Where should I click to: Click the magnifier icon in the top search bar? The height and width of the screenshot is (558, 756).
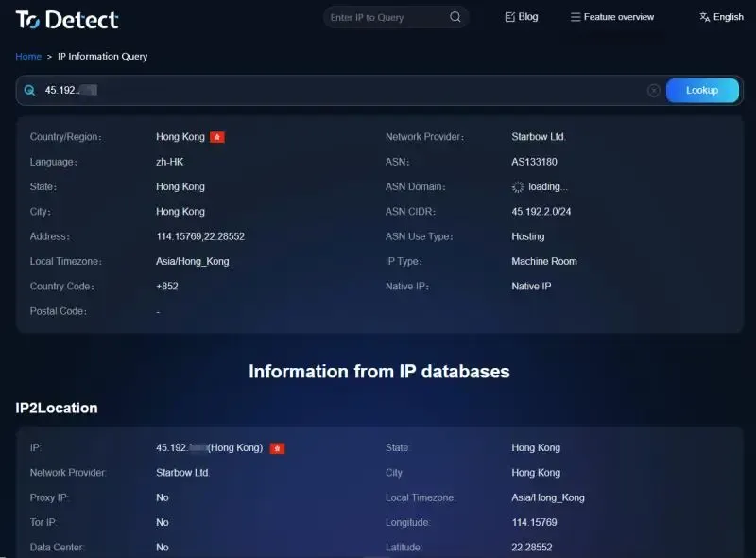click(455, 17)
